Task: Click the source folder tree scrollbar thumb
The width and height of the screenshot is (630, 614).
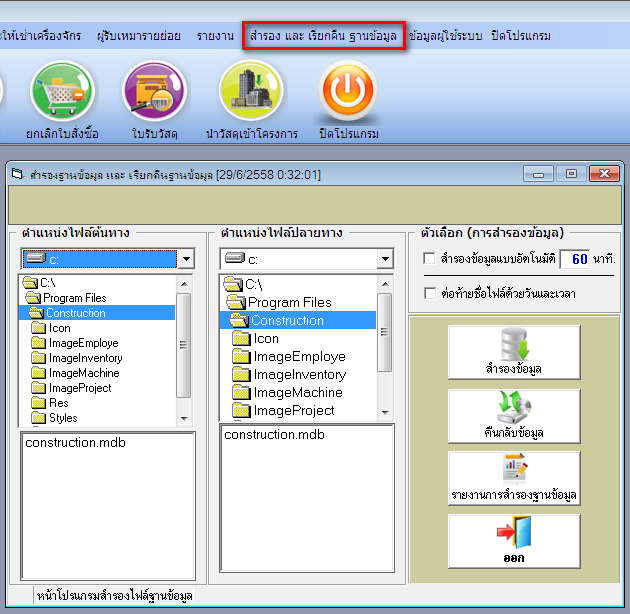Action: [184, 345]
